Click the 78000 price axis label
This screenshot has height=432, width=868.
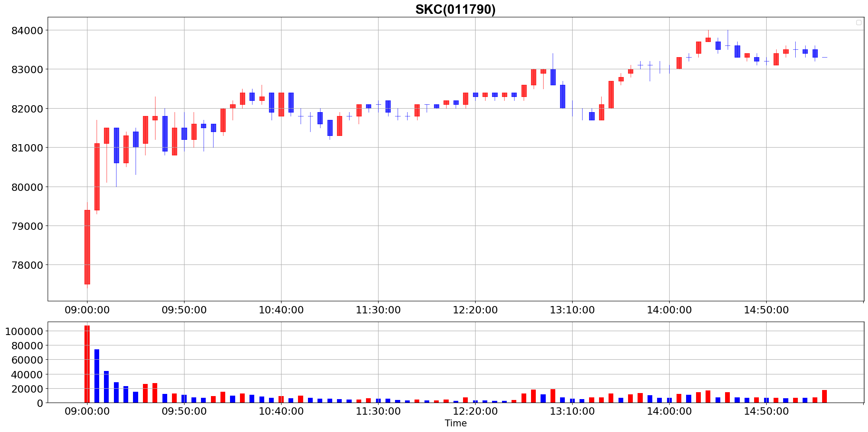pos(28,265)
